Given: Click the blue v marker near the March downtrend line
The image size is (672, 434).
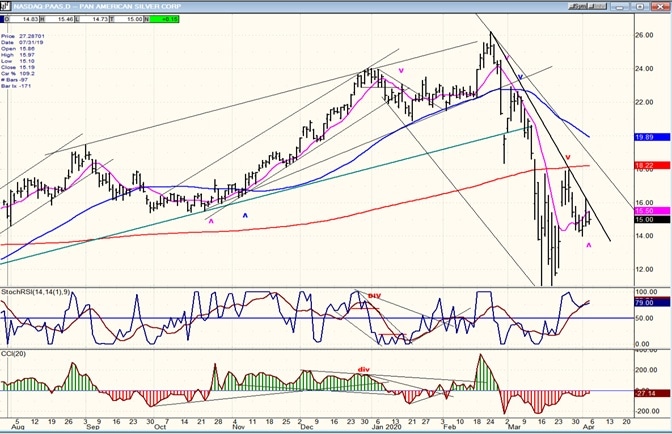Looking at the screenshot, I should point(520,77).
